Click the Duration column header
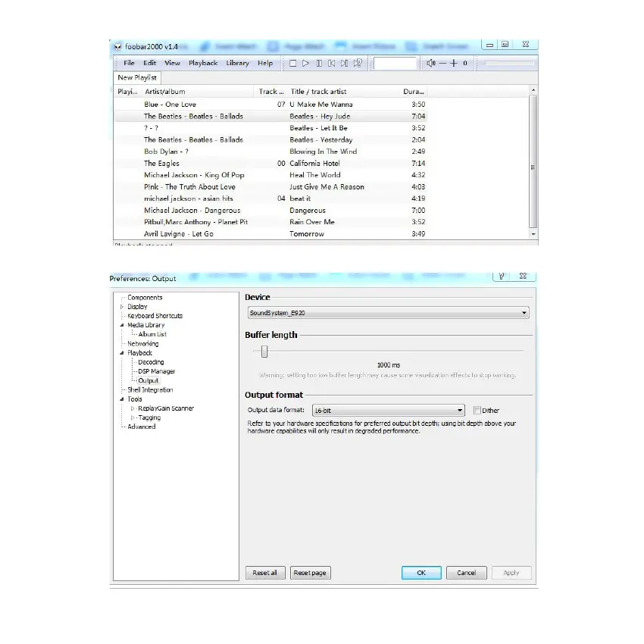This screenshot has height=644, width=644. 414,92
